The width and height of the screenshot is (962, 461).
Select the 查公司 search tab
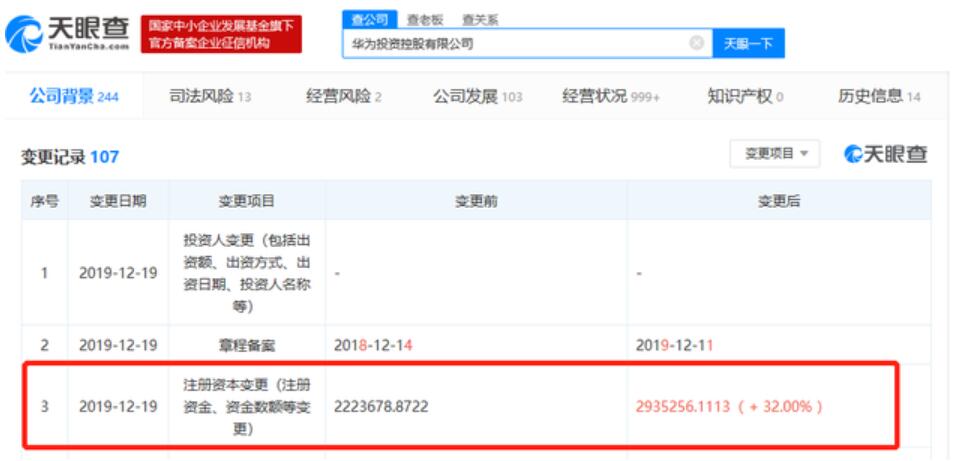pos(370,20)
